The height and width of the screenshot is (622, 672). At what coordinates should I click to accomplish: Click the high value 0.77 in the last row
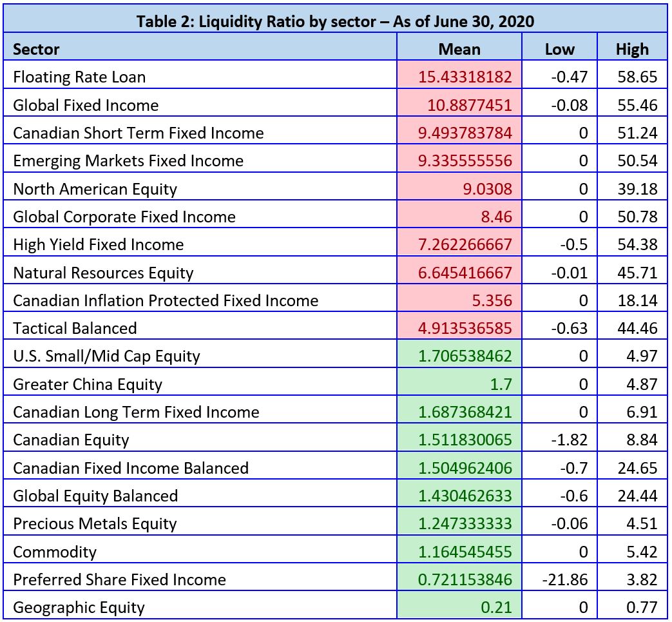click(x=641, y=607)
